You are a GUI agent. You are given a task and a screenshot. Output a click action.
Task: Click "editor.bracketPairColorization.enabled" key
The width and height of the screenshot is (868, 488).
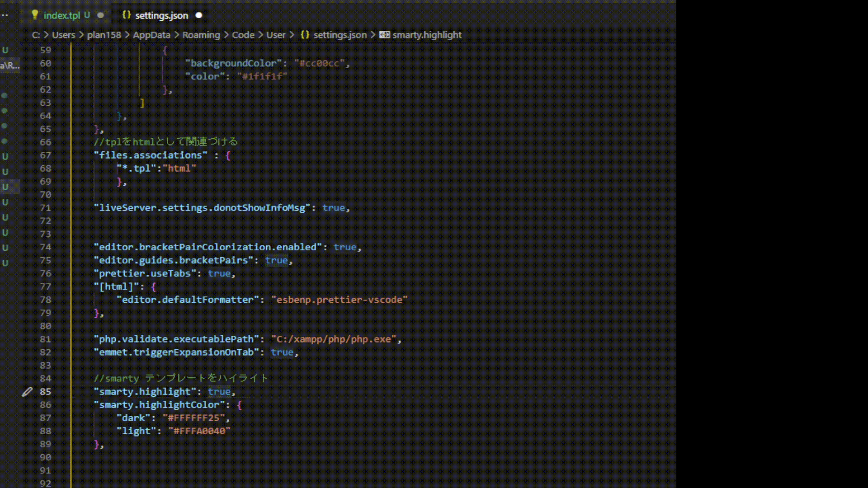point(208,247)
